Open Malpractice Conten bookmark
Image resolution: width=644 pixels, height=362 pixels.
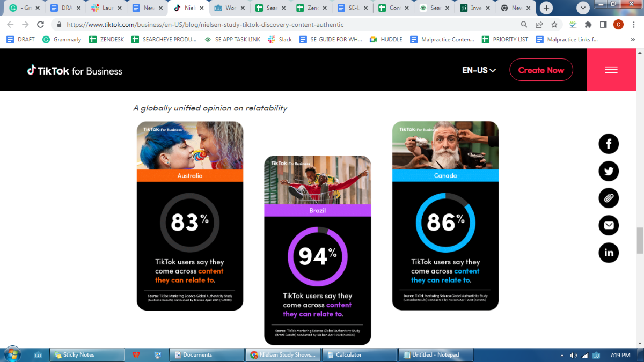coord(442,39)
